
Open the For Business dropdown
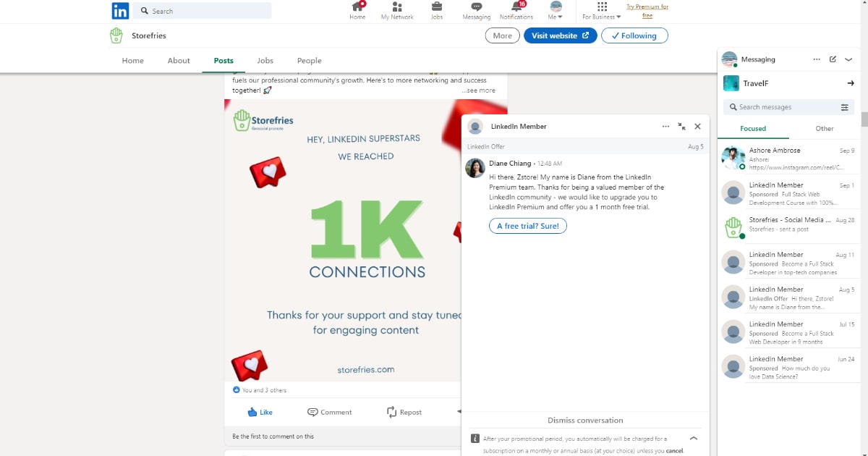[602, 11]
